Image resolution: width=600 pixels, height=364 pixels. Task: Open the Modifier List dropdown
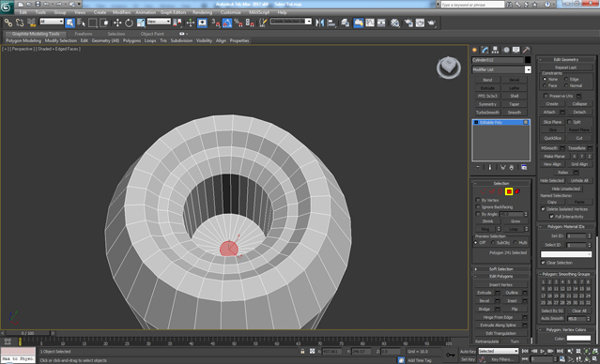(501, 69)
